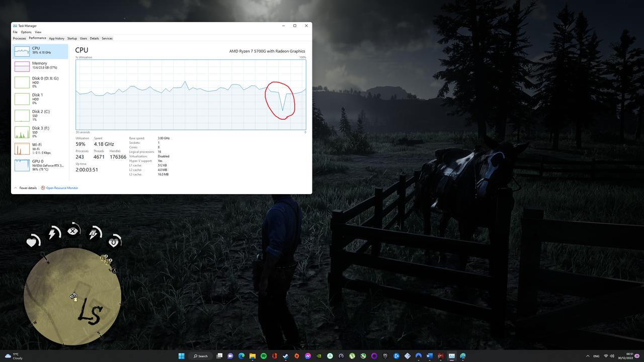The height and width of the screenshot is (362, 644).
Task: Open the Video chat app on the taskbar
Action: click(230, 356)
